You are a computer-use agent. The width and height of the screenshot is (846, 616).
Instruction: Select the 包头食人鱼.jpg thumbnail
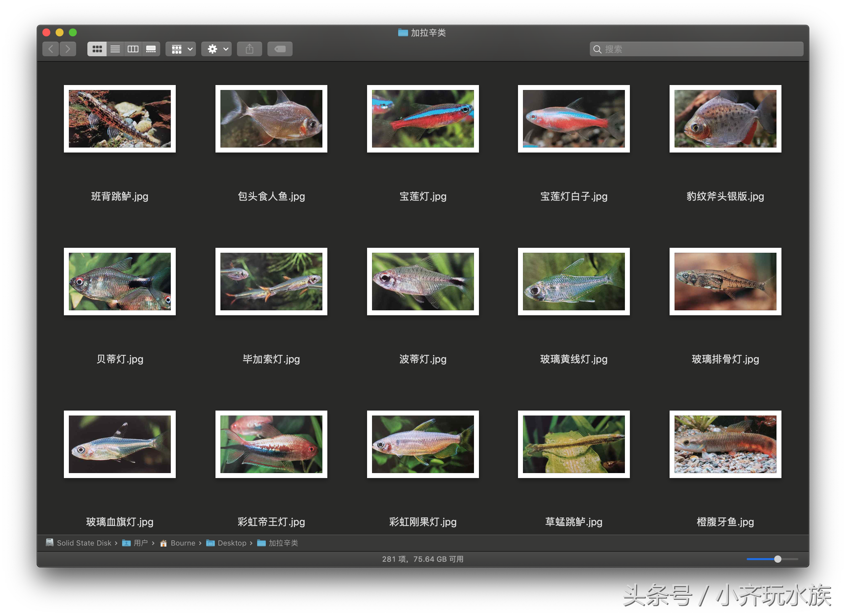pos(271,118)
